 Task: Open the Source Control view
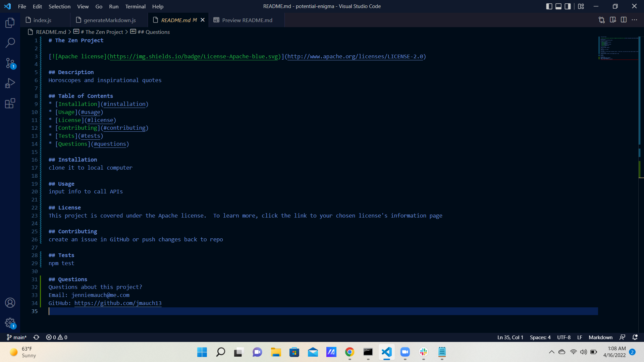pyautogui.click(x=10, y=63)
